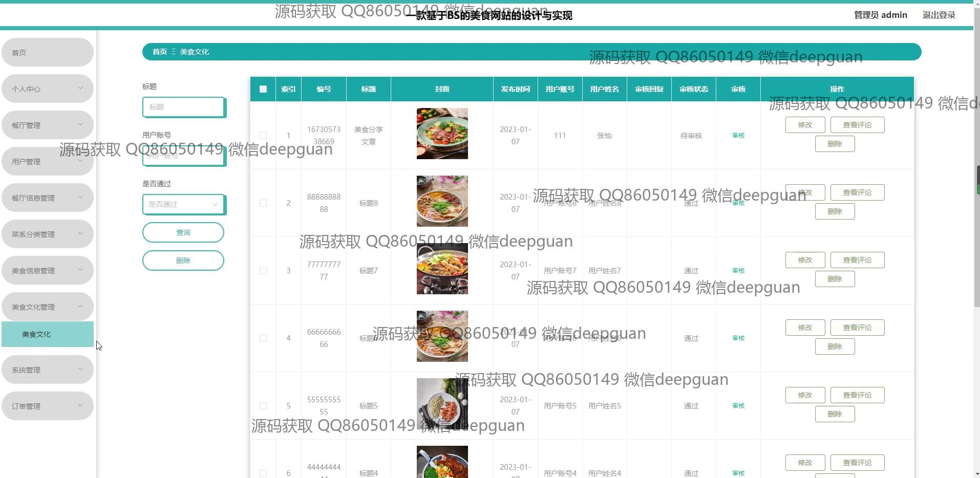Expand the 餐厅信息管理 sidebar menu

coord(48,198)
